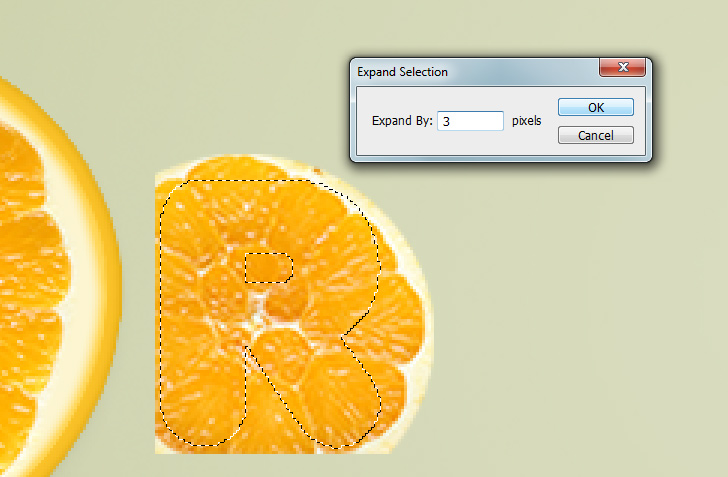This screenshot has width=728, height=477.
Task: Click inside the R's selected counter hole
Action: click(268, 268)
